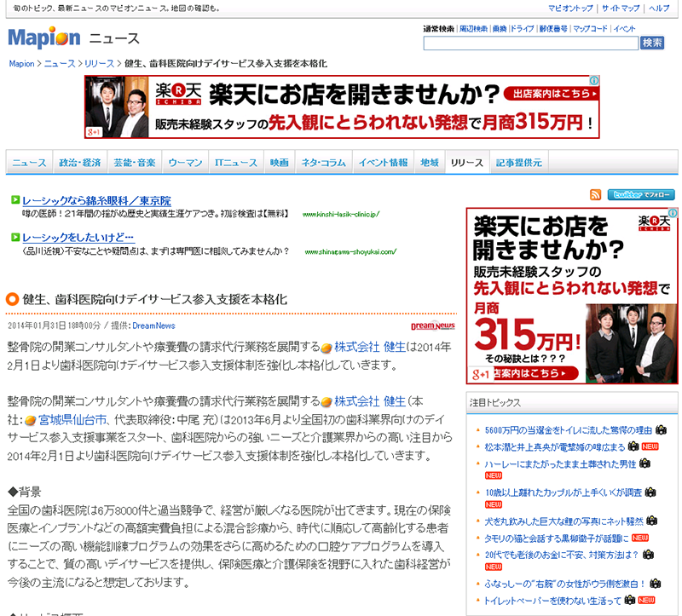Click the g+1 badge on the top banner ad

coord(94,132)
